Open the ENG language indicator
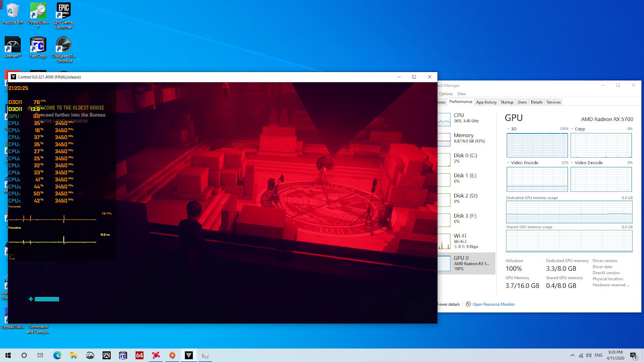Screen dimensions: 644x362 click(599, 356)
